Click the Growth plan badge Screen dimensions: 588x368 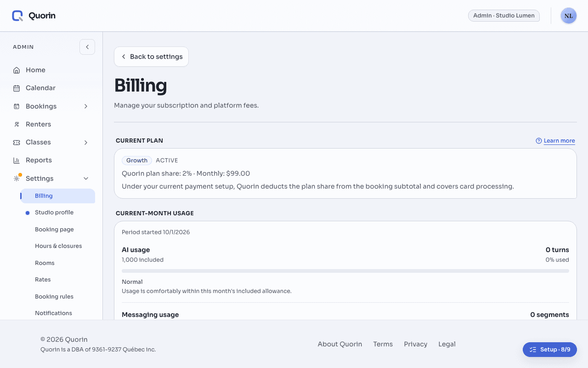pos(137,161)
